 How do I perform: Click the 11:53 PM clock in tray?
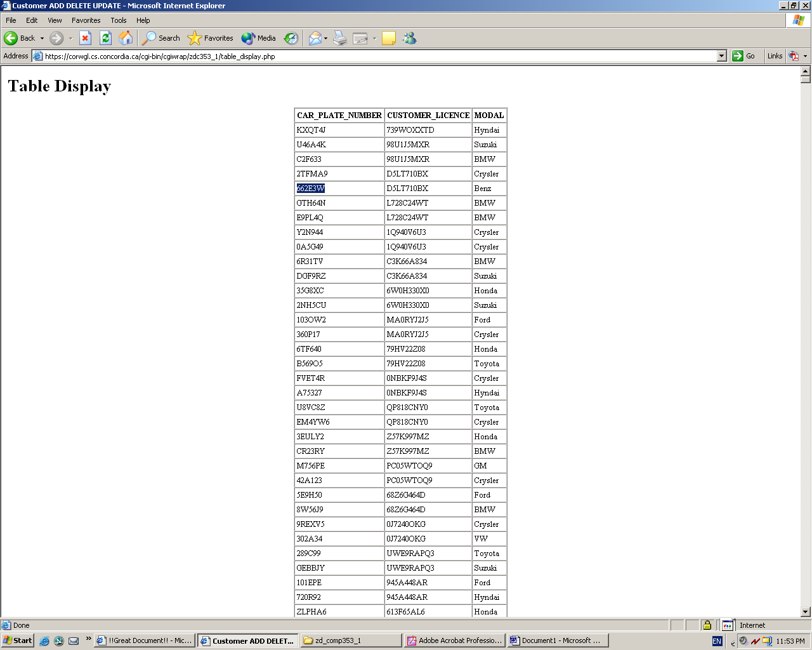790,641
